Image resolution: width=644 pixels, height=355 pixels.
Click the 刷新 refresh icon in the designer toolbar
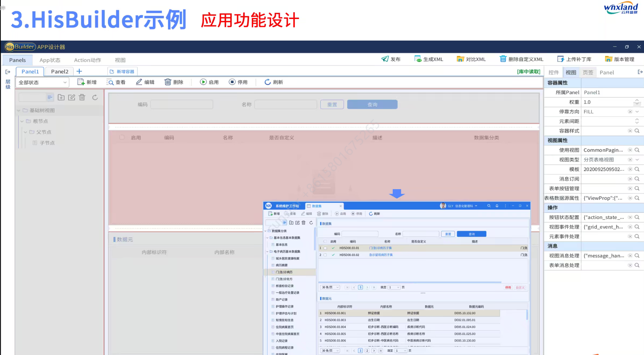[268, 82]
